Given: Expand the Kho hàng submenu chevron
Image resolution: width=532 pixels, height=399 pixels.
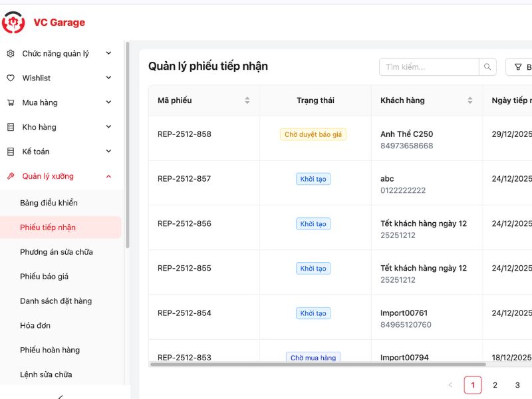Looking at the screenshot, I should coord(108,127).
